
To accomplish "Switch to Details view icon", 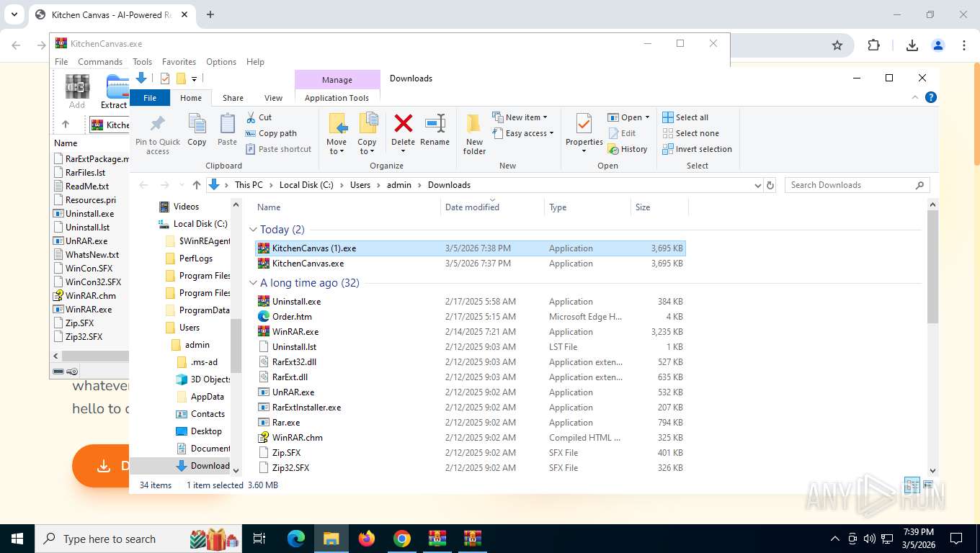I will pos(912,485).
